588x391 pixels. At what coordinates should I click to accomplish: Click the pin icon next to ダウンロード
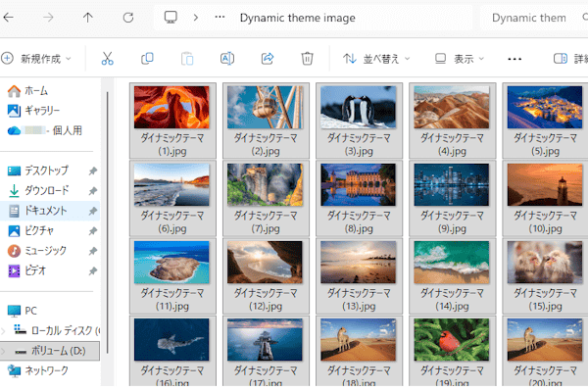click(x=93, y=191)
